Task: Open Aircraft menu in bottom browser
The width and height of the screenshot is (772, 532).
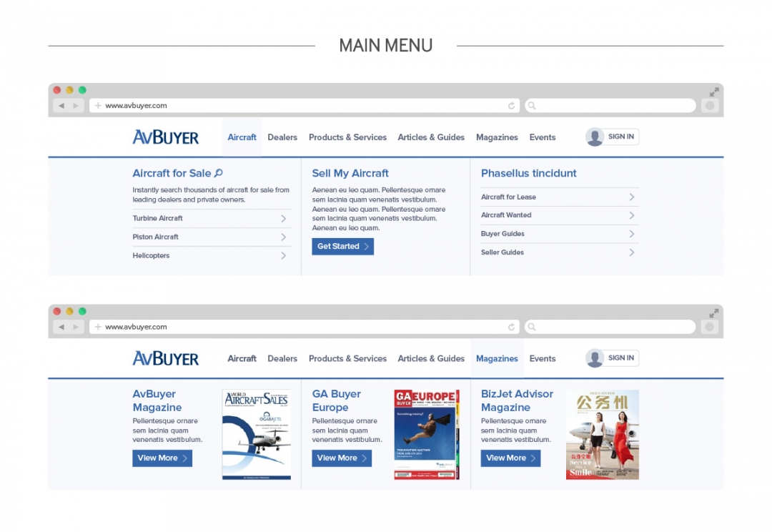Action: (x=242, y=359)
